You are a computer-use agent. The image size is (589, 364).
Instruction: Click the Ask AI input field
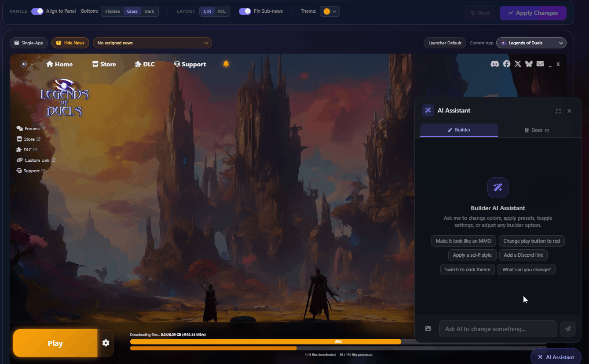click(498, 329)
